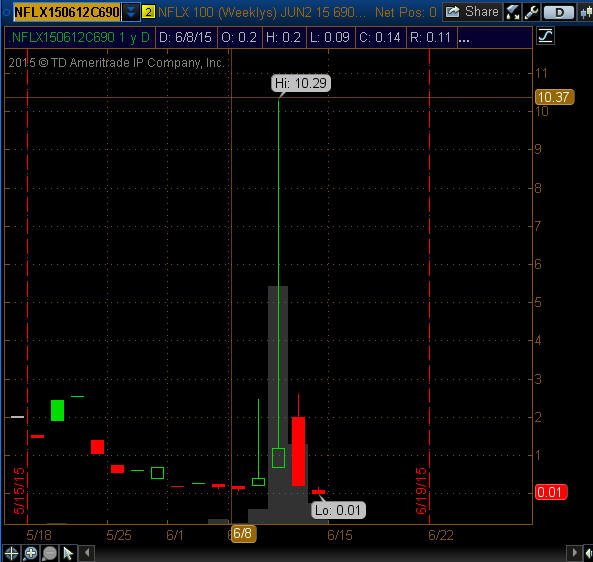Click the 10.37 price axis label
The image size is (593, 562).
tap(554, 97)
